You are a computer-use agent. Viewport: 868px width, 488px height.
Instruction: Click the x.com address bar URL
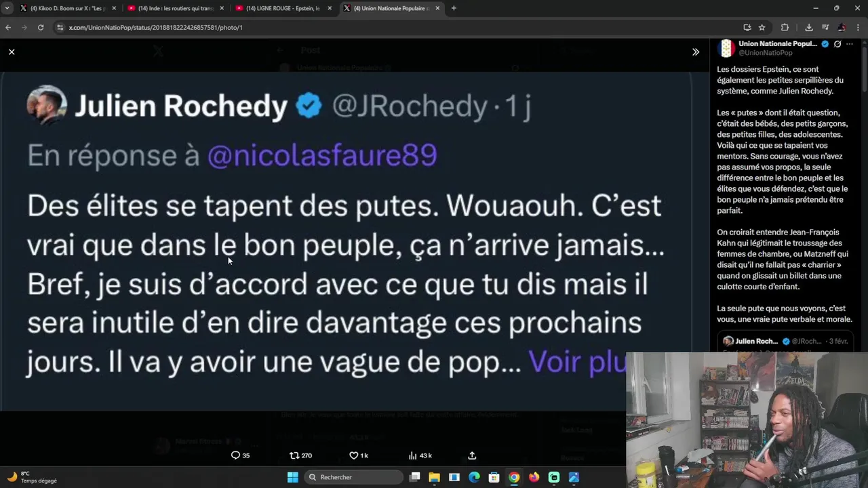155,27
